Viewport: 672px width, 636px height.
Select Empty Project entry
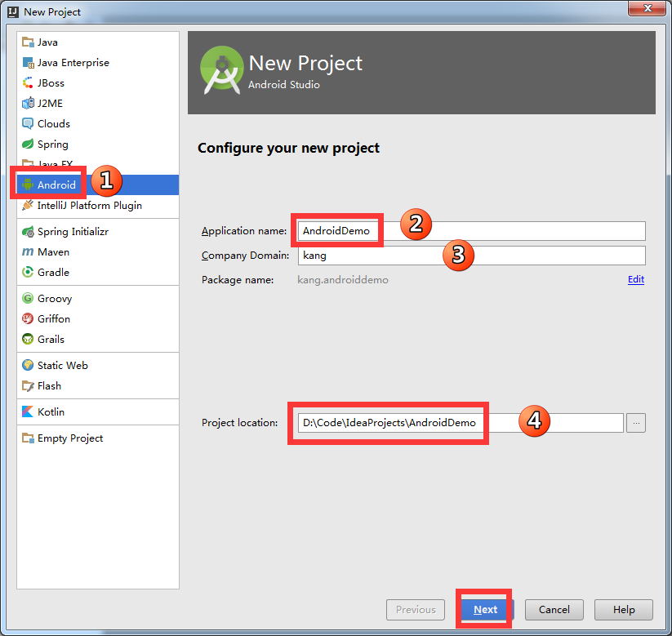pyautogui.click(x=98, y=438)
